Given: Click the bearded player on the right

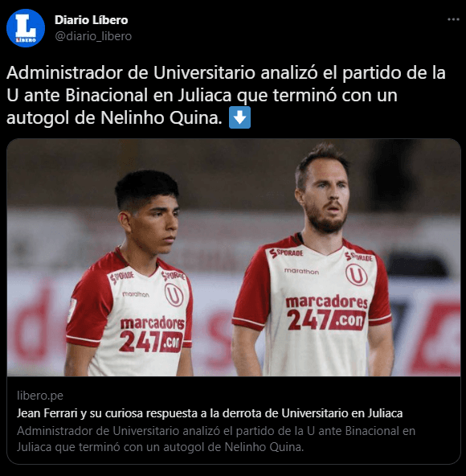Looking at the screenshot, I should tap(313, 261).
